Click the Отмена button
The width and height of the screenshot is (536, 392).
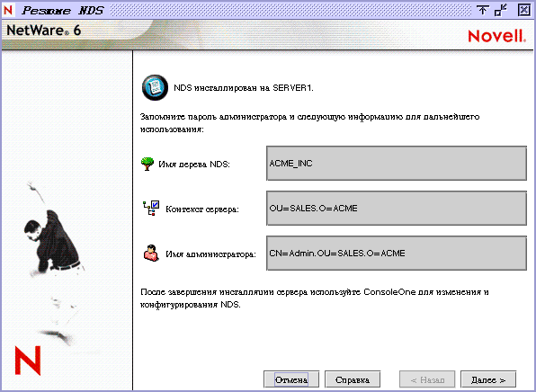291,379
